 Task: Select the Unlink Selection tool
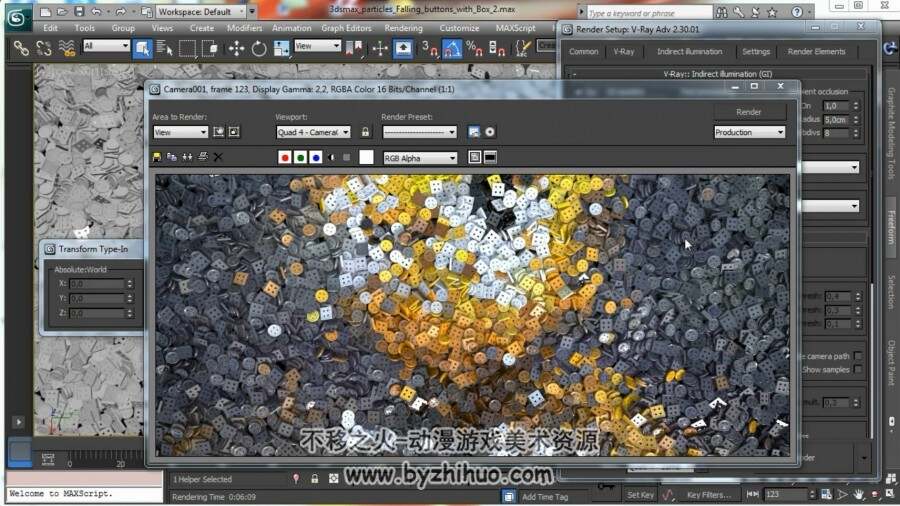(44, 49)
